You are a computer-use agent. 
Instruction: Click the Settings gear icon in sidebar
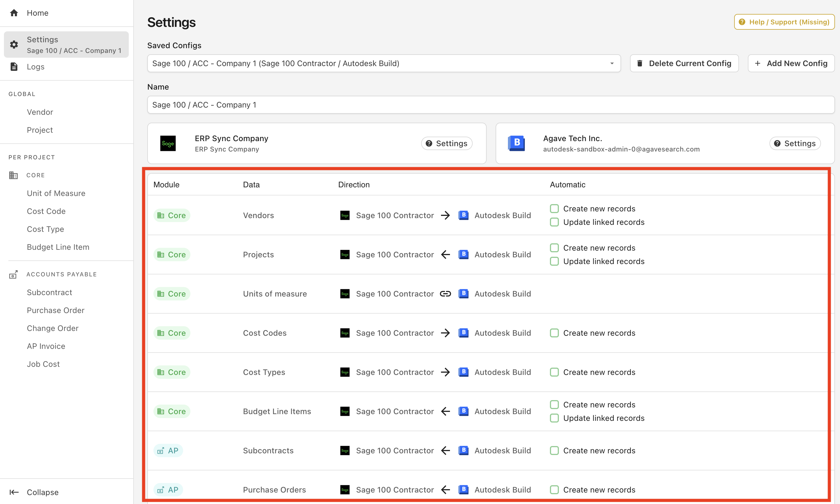(14, 45)
